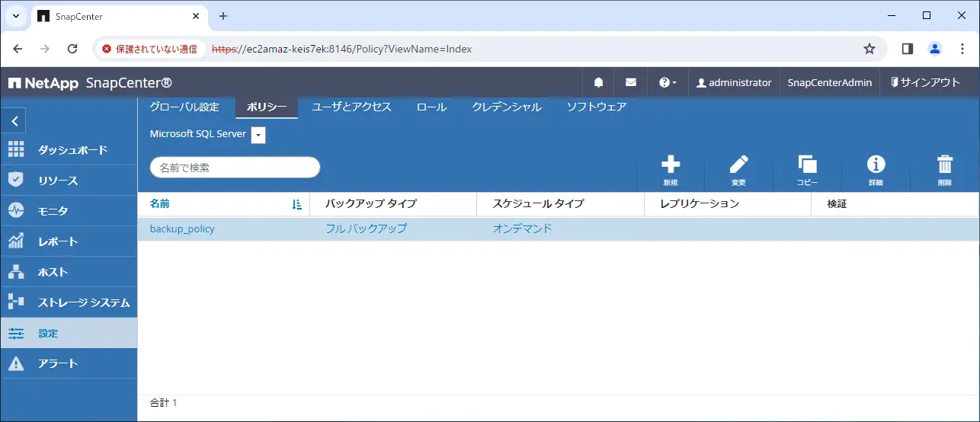Click the administrator user link
The image size is (980, 422).
733,82
